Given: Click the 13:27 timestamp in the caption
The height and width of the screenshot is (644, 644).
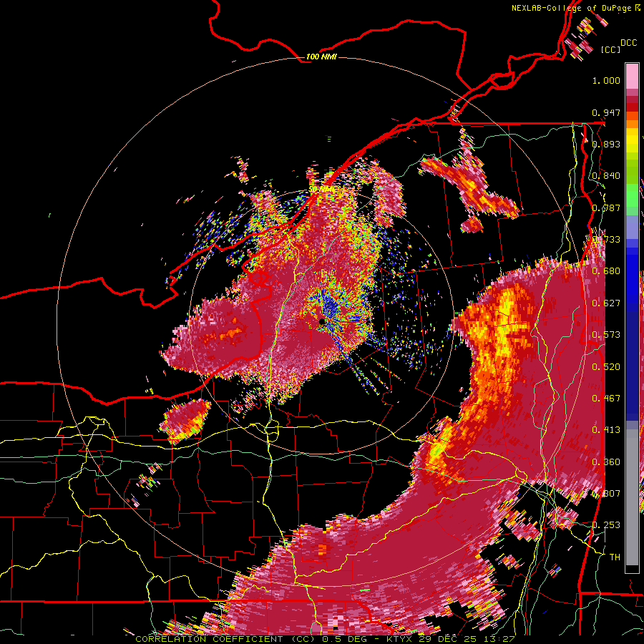Looking at the screenshot, I should point(499,639).
